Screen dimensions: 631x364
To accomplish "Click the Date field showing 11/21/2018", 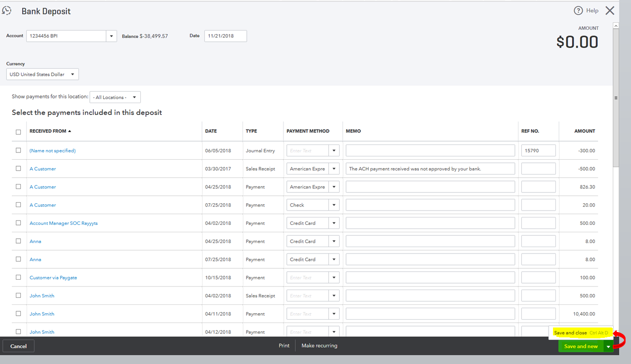I will click(x=225, y=36).
